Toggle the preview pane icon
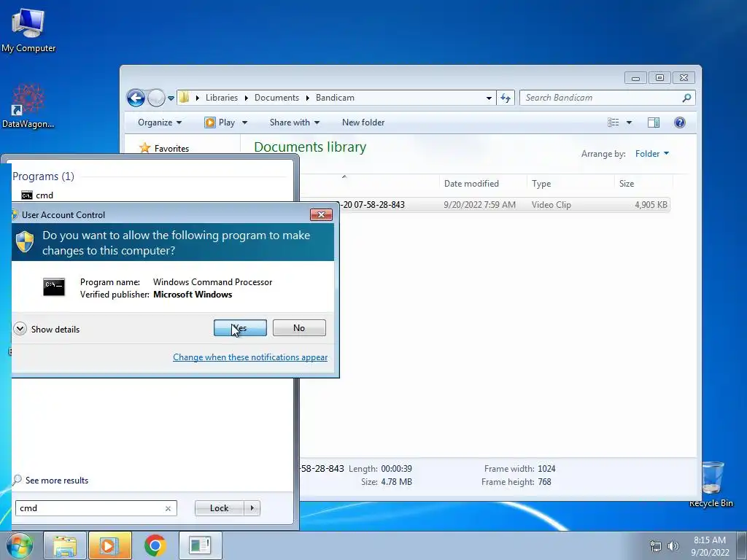Viewport: 747px width, 560px height. tap(654, 122)
